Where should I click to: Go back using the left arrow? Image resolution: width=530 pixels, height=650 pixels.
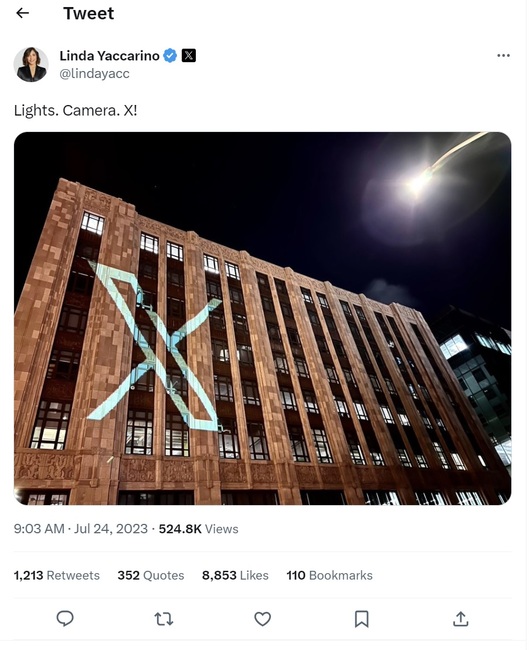(22, 13)
